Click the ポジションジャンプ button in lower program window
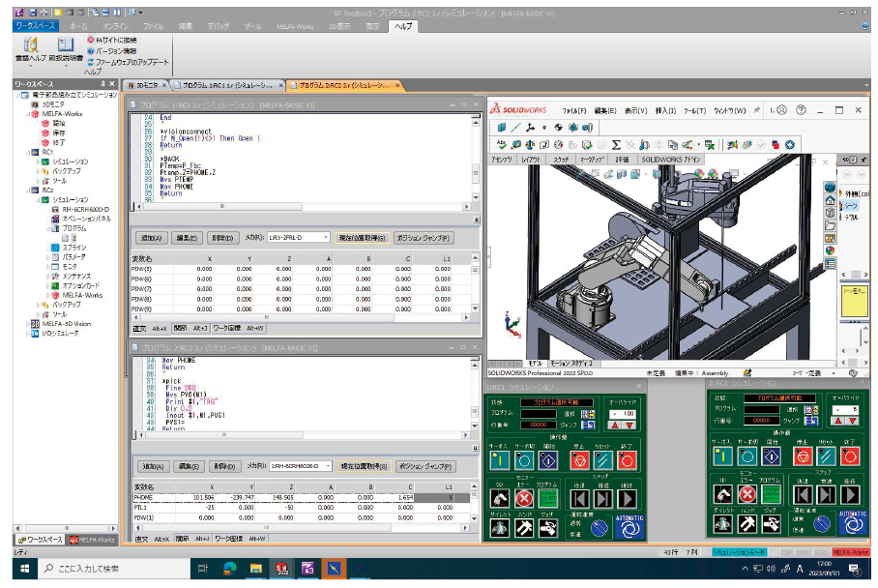878x588 pixels. (424, 465)
